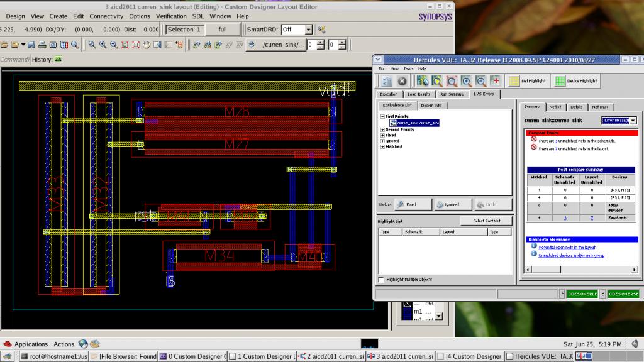Select the curren_sink::curren_sink tree item
Viewport: 644px width, 362px height.
[418, 123]
